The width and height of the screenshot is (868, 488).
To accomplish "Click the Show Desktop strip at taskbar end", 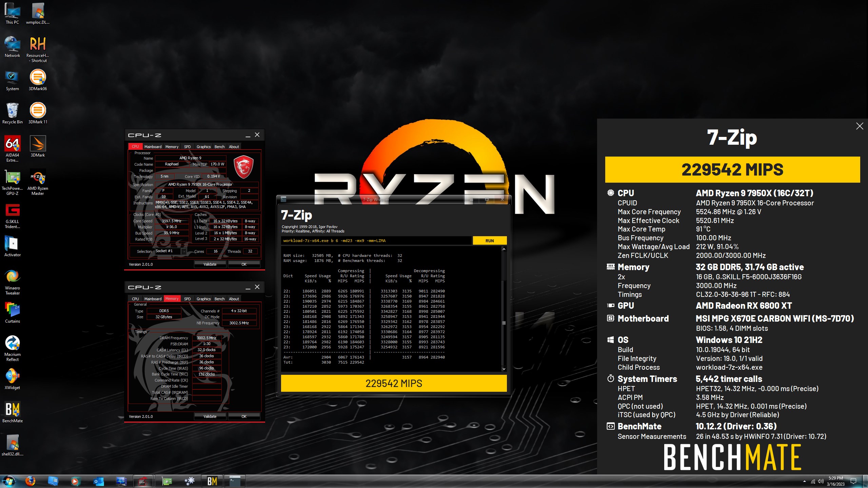I will pos(866,481).
